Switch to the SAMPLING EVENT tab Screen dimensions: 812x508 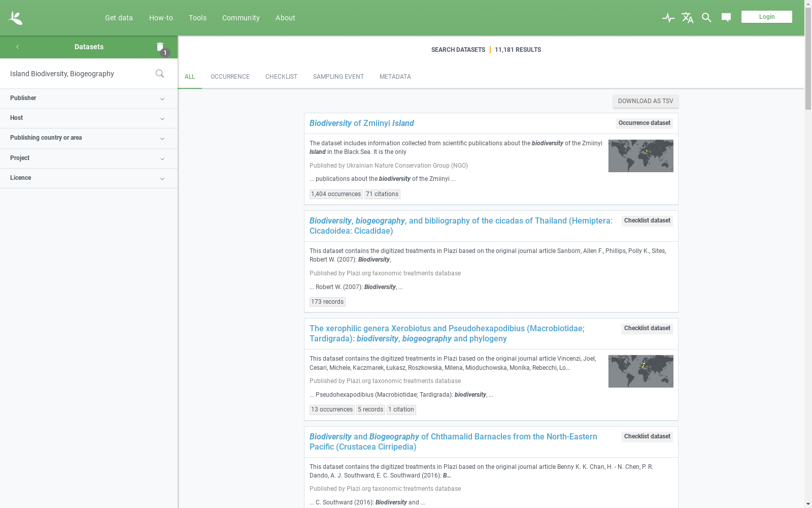pos(338,77)
